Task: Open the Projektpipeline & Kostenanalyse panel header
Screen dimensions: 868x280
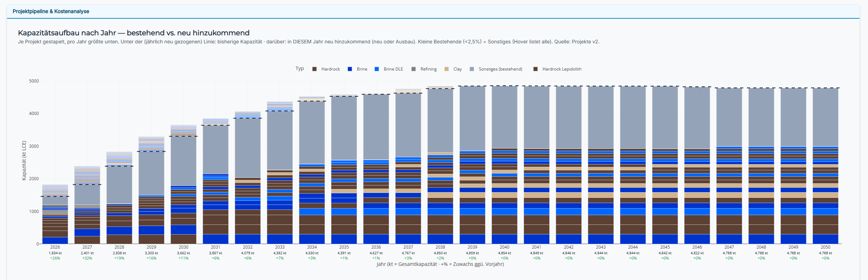Action: click(x=433, y=11)
